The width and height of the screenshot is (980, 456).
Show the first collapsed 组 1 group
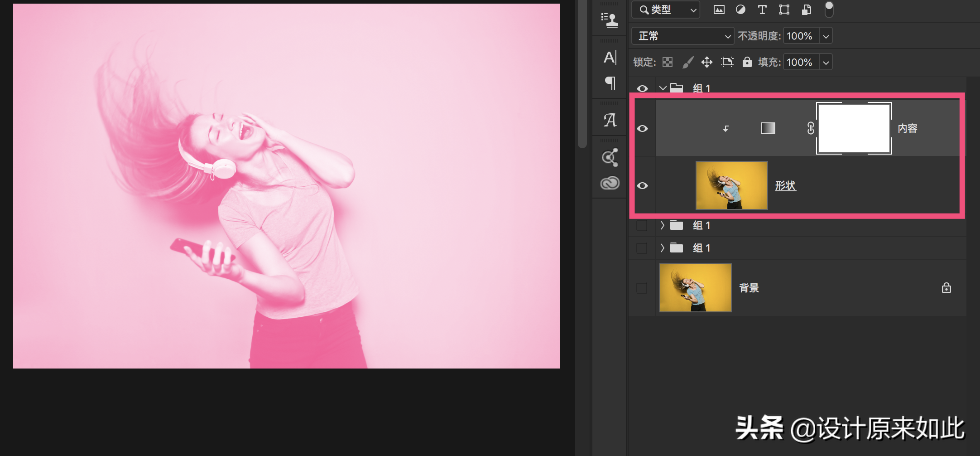coord(642,225)
